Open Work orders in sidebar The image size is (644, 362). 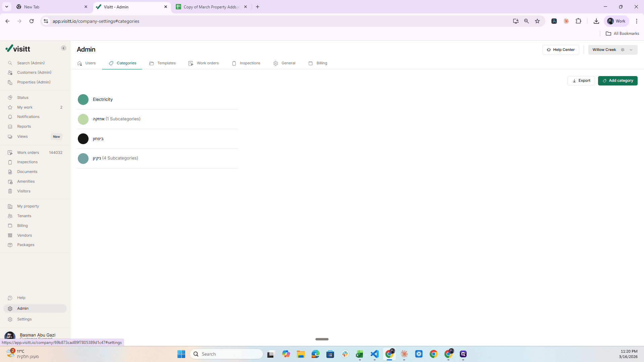pos(28,153)
